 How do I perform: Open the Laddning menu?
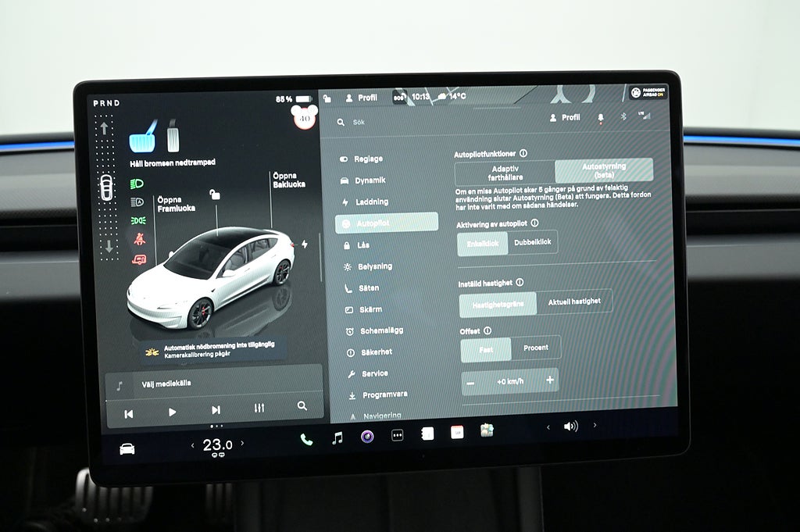point(371,202)
